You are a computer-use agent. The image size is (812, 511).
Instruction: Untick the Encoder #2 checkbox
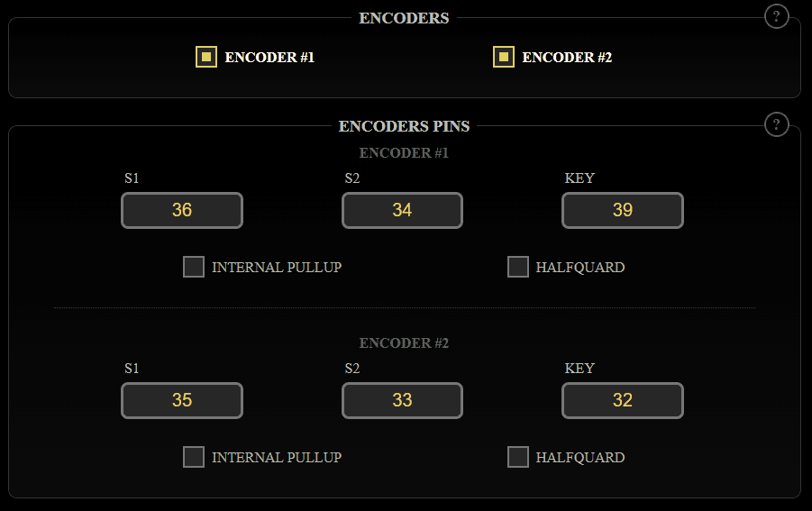coord(504,57)
